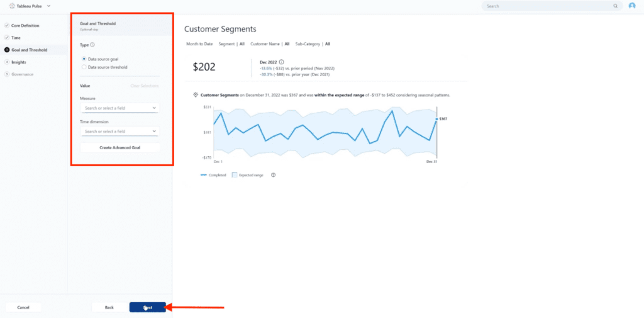Click the Tableau Pulse logo icon
This screenshot has width=644, height=318.
(12, 6)
